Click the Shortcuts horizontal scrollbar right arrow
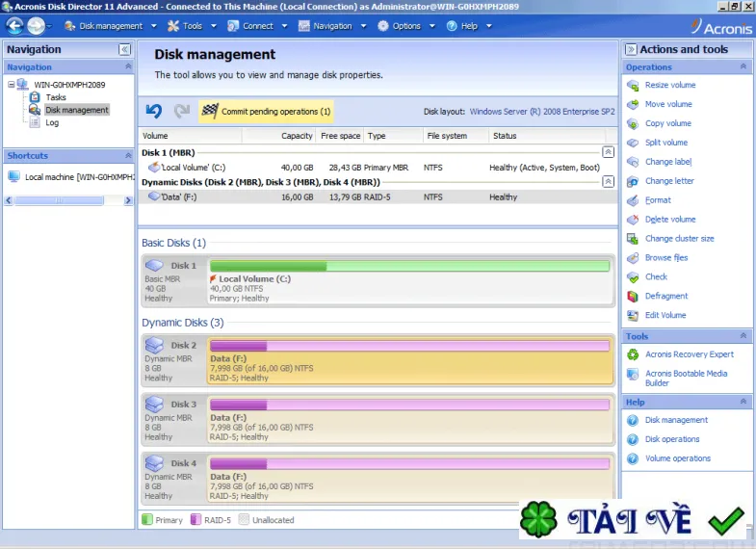This screenshot has height=549, width=756. 128,200
